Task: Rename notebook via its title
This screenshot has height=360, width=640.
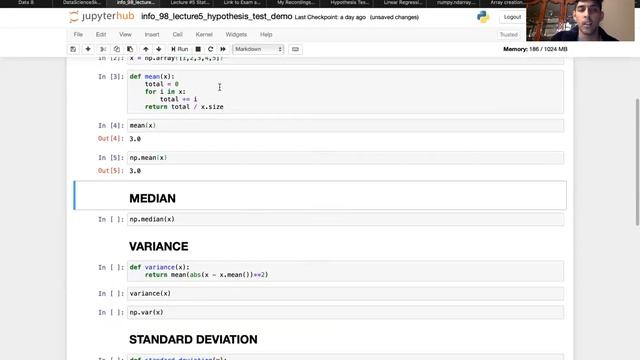Action: point(216,17)
